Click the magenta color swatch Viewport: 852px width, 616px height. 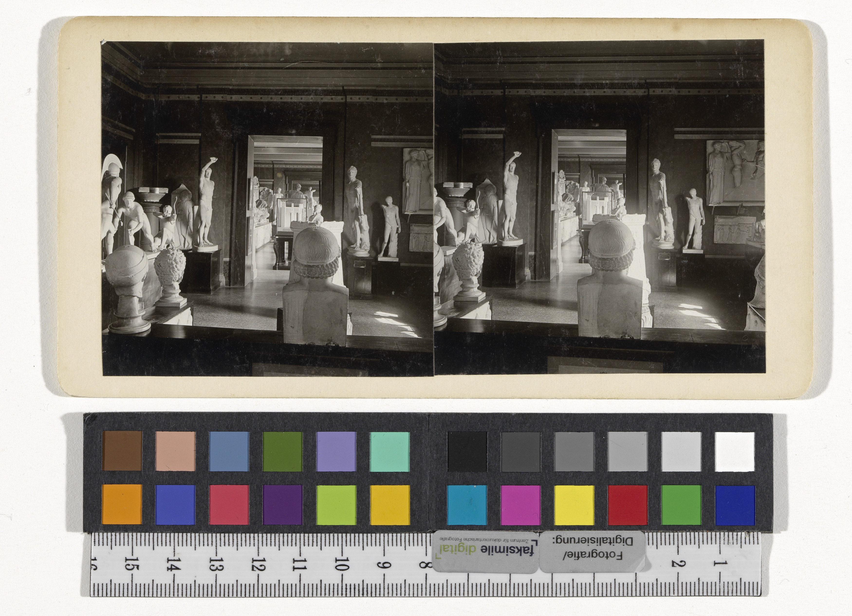point(521,505)
